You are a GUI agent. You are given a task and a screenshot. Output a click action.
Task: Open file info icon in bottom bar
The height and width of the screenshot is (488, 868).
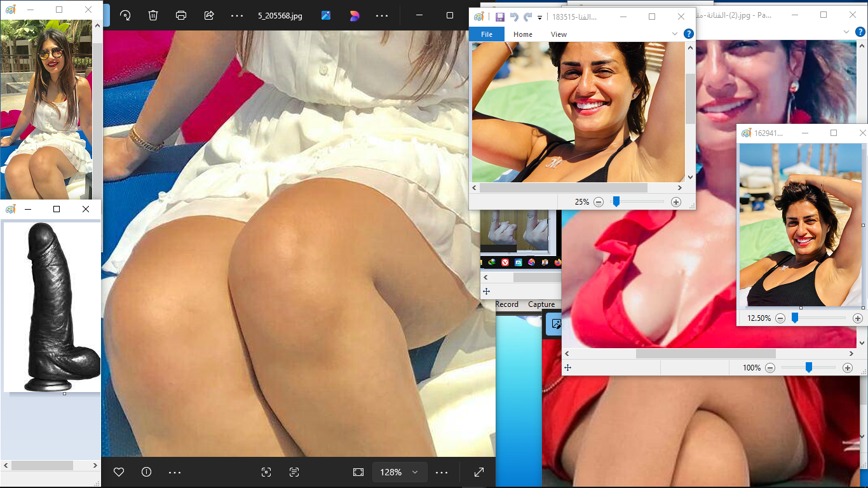(x=146, y=472)
